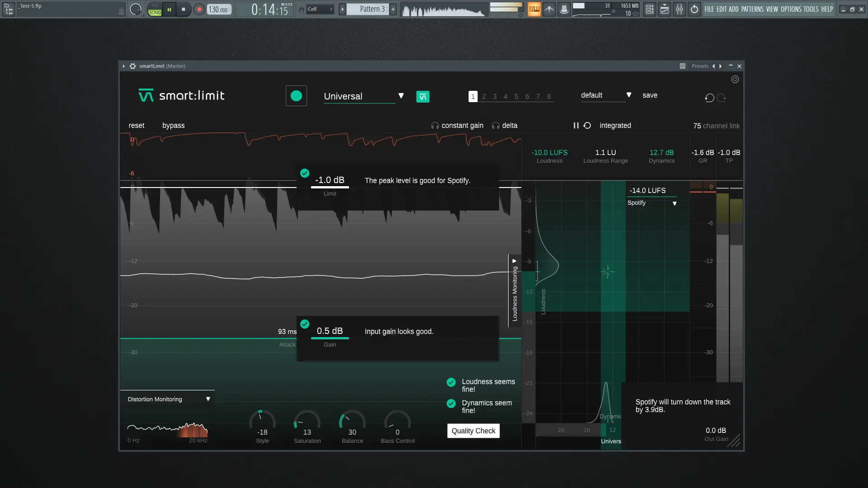Click the Quality Check button
This screenshot has width=868, height=488.
coord(473,431)
